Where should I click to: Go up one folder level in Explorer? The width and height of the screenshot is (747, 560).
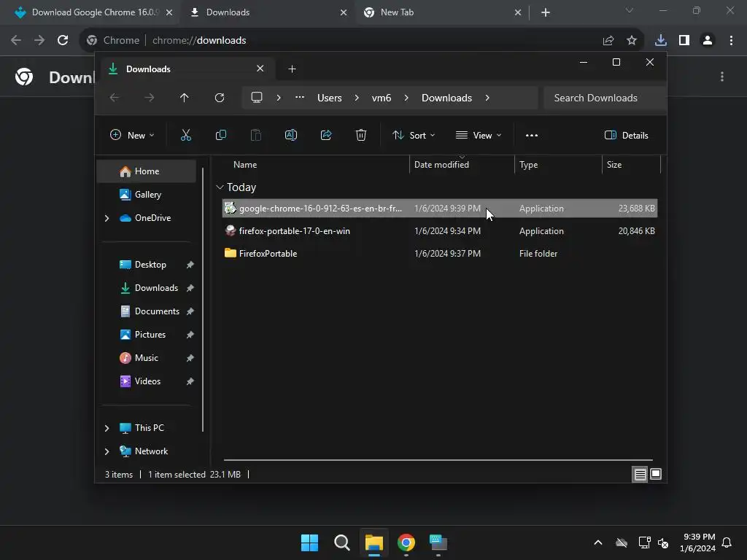point(185,98)
